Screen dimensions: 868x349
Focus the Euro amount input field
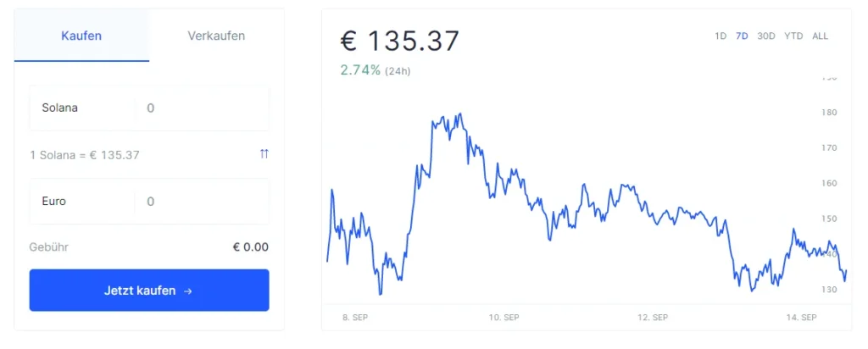pyautogui.click(x=202, y=202)
